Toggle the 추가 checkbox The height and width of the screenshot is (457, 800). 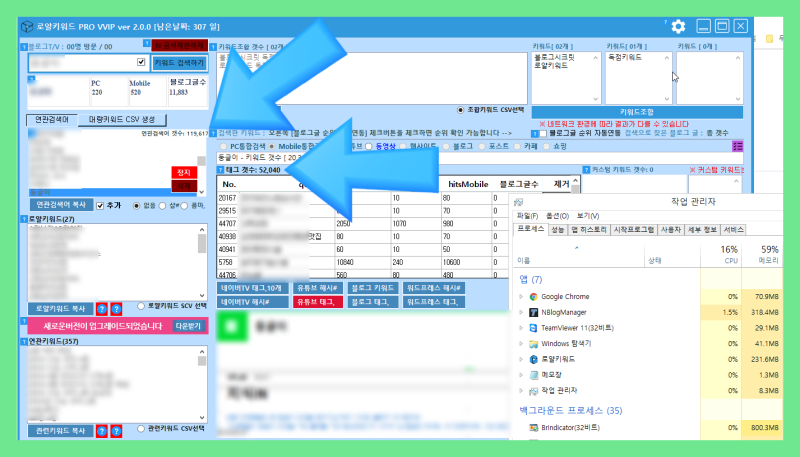(x=100, y=206)
